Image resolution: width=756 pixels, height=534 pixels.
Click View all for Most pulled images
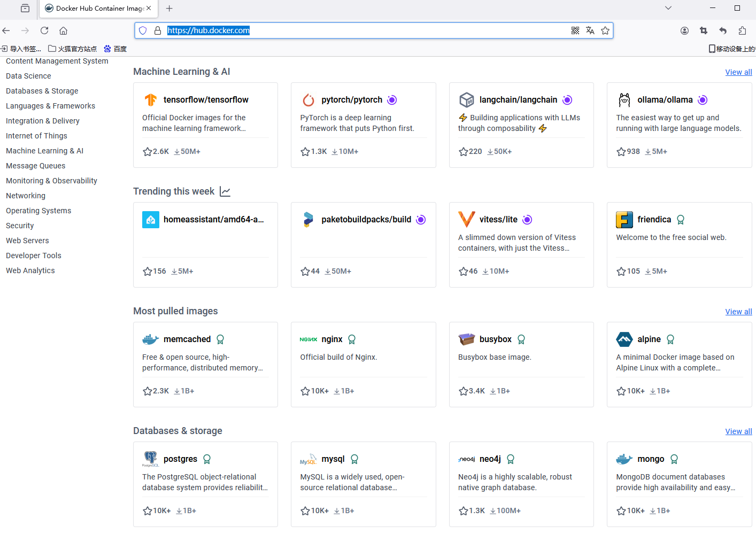(x=738, y=312)
